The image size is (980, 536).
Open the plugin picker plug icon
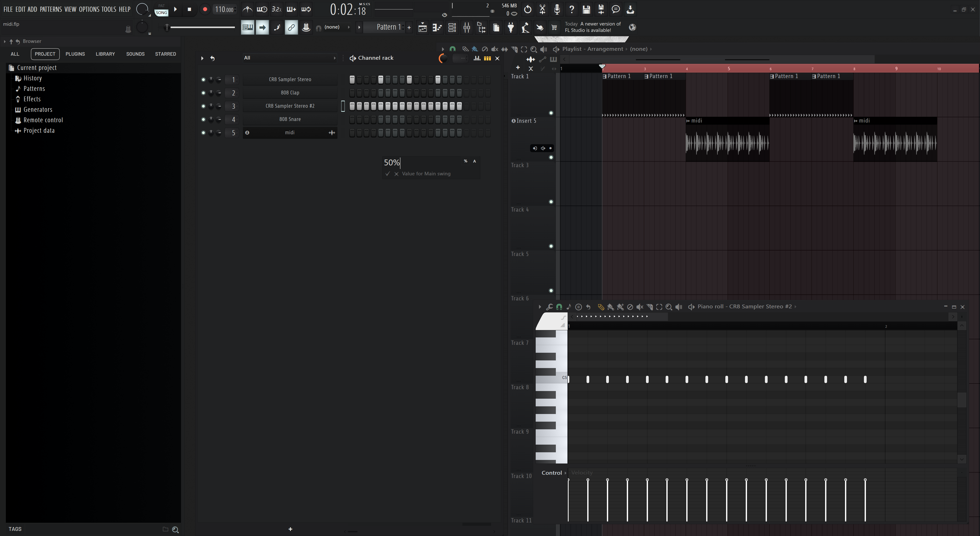click(x=510, y=27)
